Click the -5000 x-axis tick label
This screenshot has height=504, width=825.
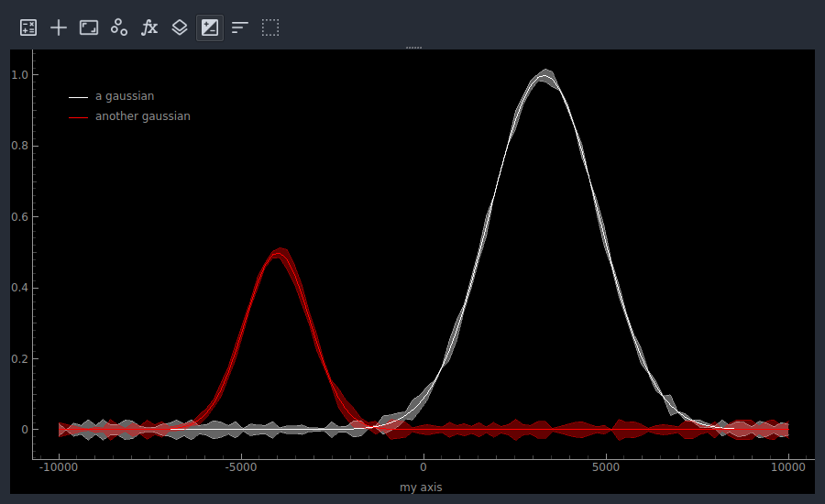241,467
